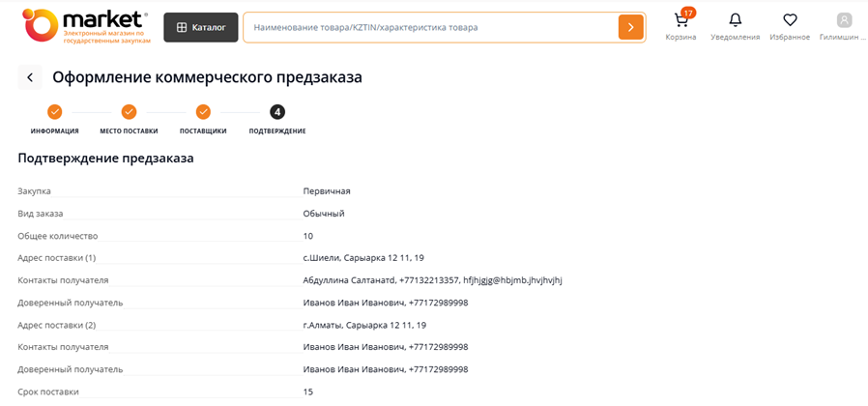Image resolution: width=868 pixels, height=406 pixels.
Task: Click the Место поставки step checkmark
Action: 129,112
